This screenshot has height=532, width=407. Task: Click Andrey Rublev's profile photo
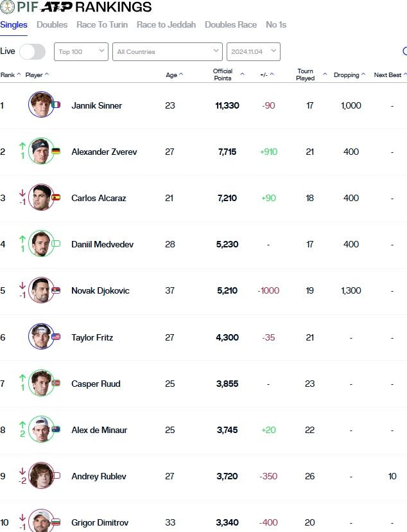[41, 475]
